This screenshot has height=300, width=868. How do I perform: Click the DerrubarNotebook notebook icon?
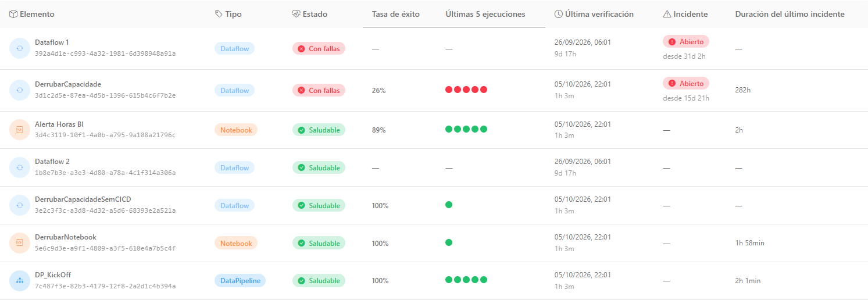coord(20,243)
